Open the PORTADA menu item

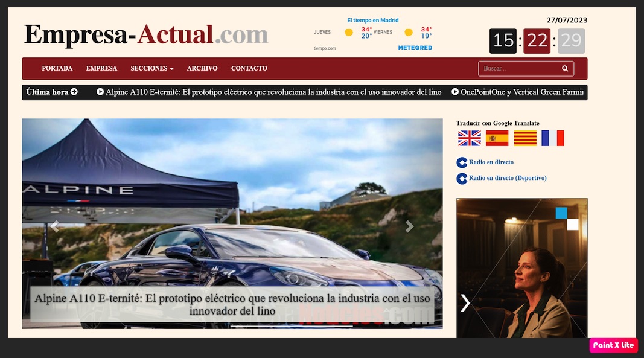pos(57,68)
